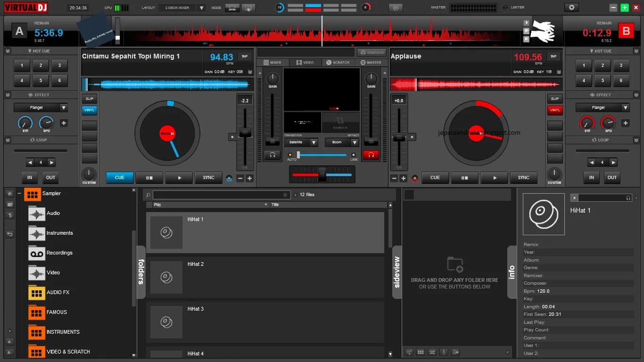The image size is (644, 362).
Task: Trigger hot cue 3 on deck A
Action: click(59, 66)
